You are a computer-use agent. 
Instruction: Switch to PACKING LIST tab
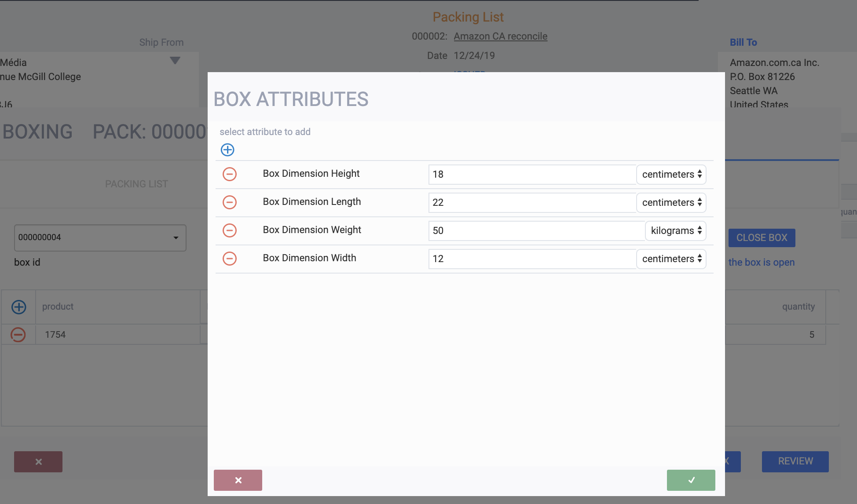click(136, 184)
